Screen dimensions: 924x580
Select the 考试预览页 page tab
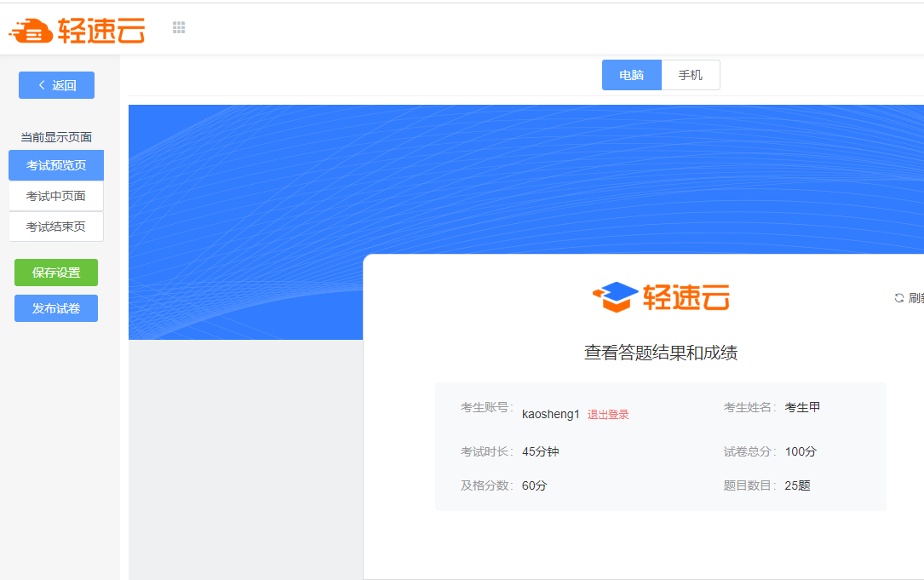[x=56, y=165]
